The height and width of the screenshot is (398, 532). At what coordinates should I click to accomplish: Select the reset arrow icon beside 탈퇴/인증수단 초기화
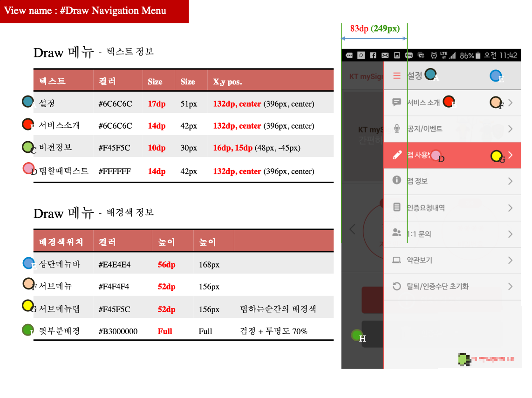pos(396,286)
